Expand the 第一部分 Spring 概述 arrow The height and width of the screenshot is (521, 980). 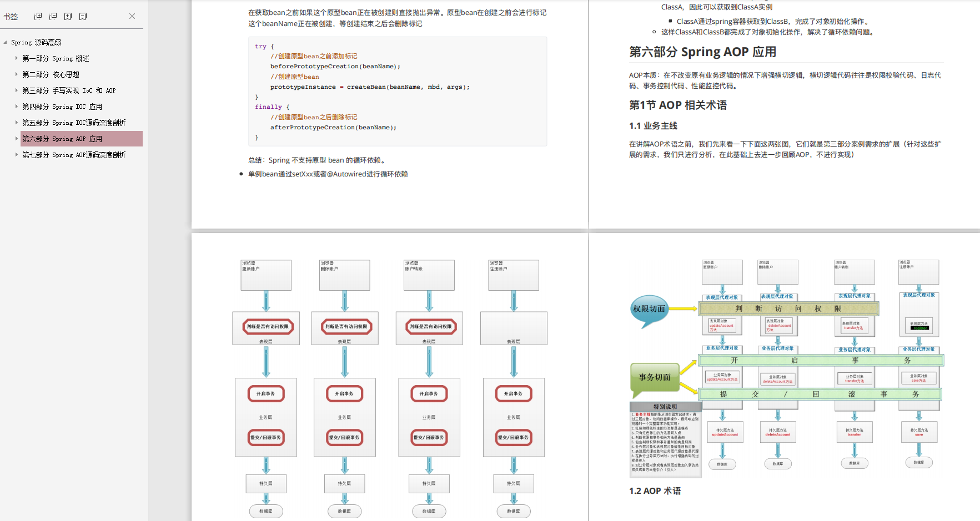(x=17, y=58)
